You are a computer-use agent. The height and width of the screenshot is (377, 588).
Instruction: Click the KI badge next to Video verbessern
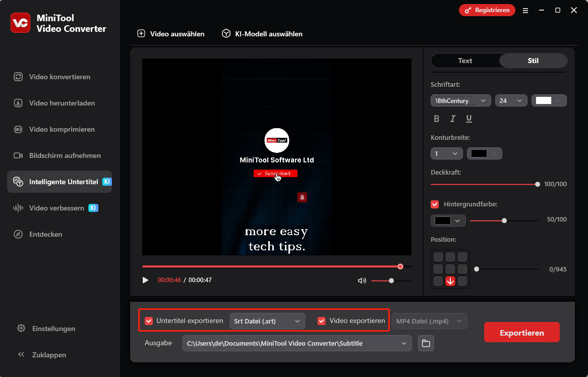coord(93,208)
